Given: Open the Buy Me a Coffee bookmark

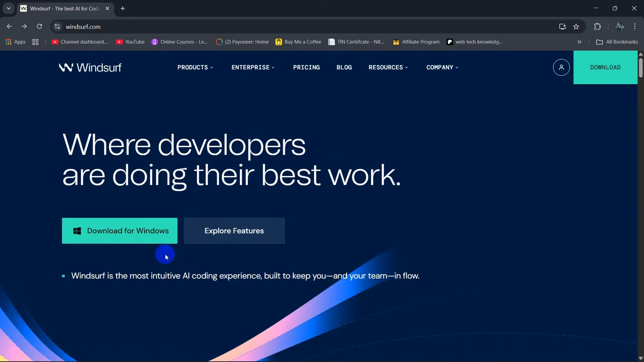Looking at the screenshot, I should point(298,42).
